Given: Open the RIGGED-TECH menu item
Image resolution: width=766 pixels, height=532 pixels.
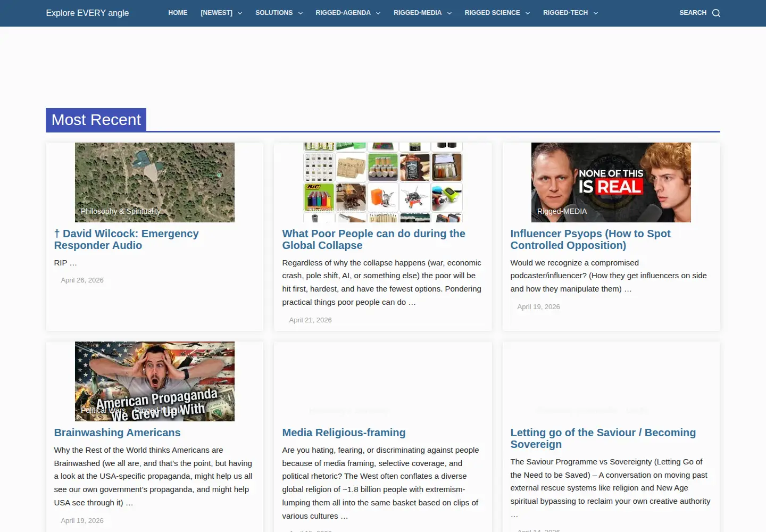Looking at the screenshot, I should click(565, 13).
